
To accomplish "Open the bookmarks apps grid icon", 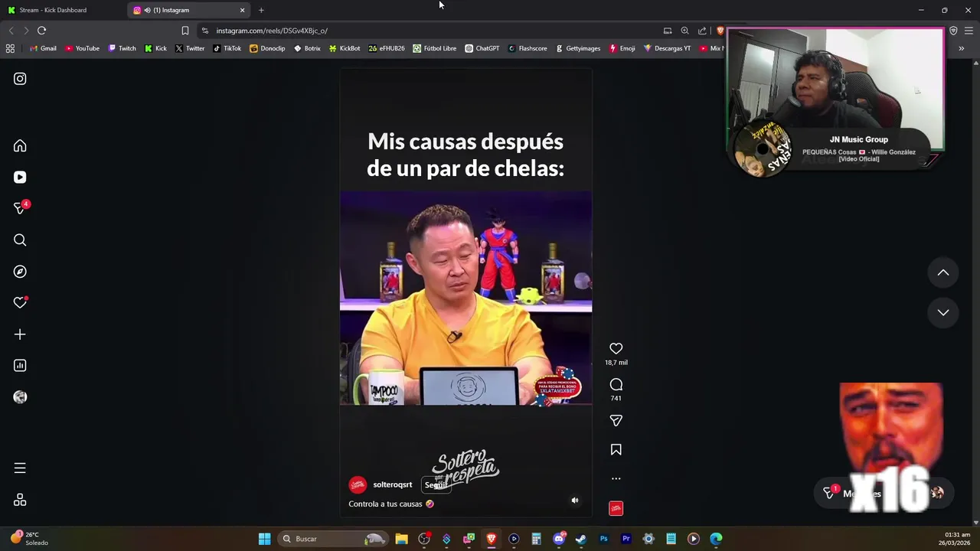I will click(10, 48).
